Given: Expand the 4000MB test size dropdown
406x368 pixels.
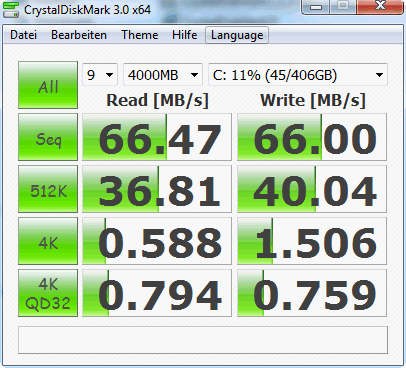Looking at the screenshot, I should (x=163, y=75).
